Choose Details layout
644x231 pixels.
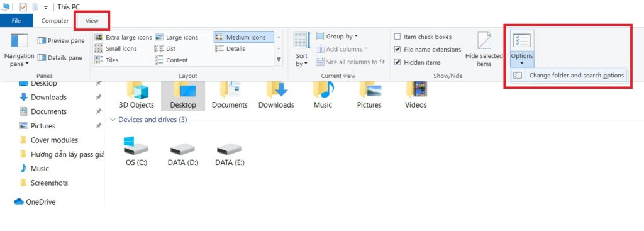coord(230,49)
